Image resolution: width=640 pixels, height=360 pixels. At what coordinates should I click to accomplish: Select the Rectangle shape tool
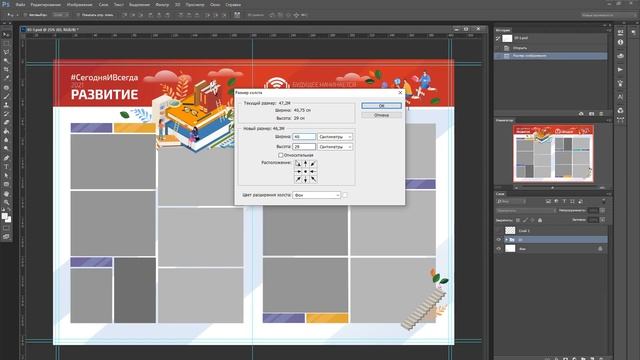coord(6,184)
